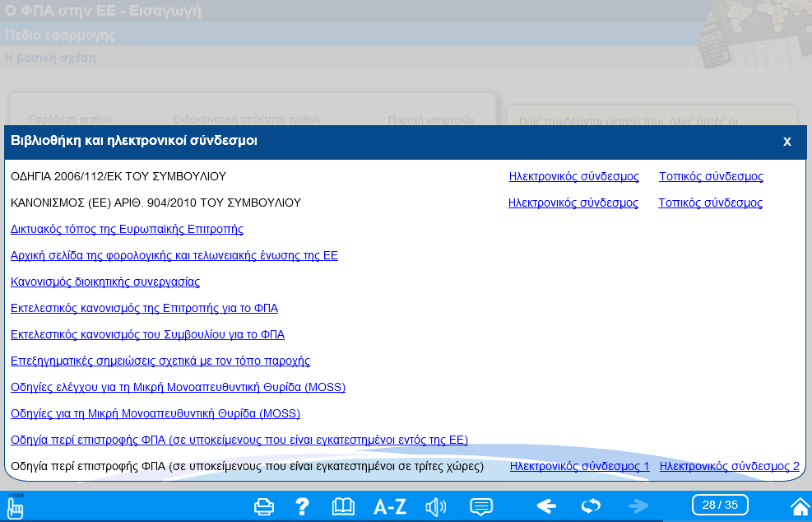Click the dialog title Βιβλιοθήκη και ηλεκτρονικοί σύνδεσμοι

(133, 141)
